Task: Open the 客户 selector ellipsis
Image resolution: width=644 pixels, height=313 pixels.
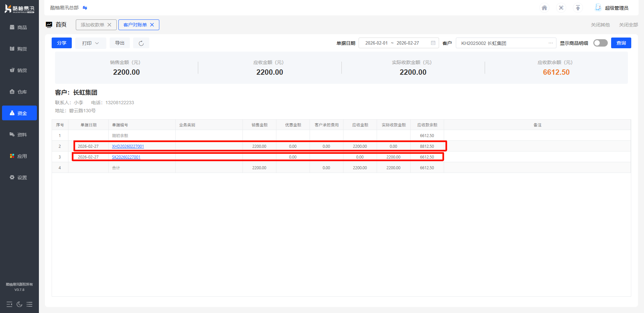Action: (550, 43)
